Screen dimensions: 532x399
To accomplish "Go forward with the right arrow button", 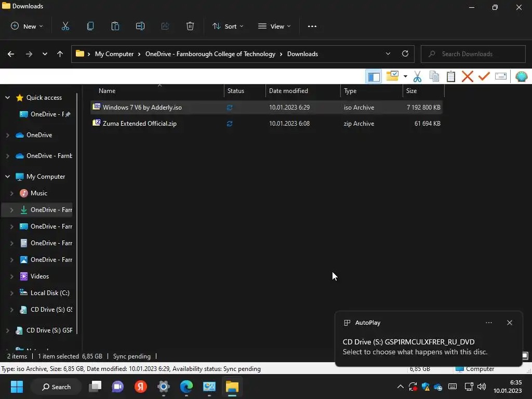I will [29, 54].
